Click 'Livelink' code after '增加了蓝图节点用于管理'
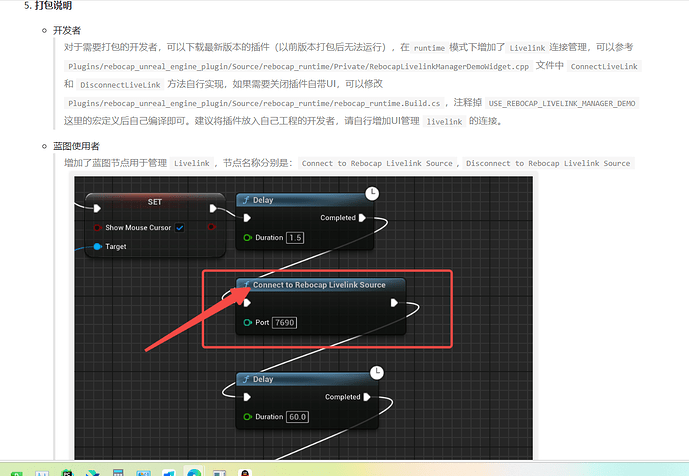 point(192,163)
